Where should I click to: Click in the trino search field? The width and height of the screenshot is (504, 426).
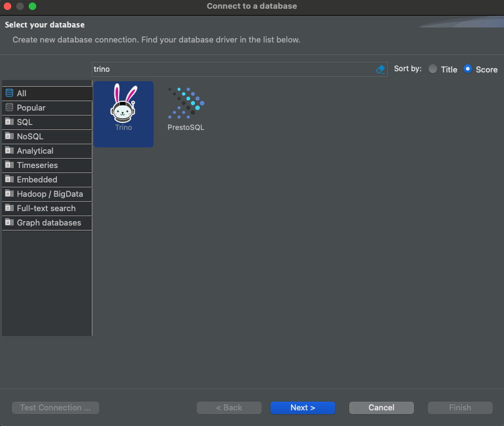pyautogui.click(x=234, y=69)
